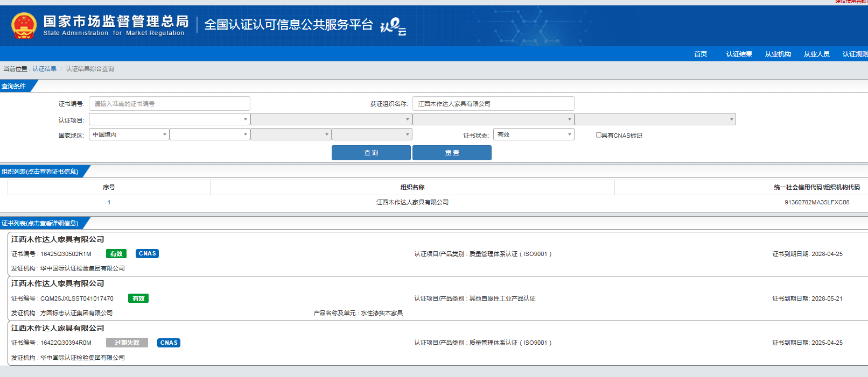Open the fourth 国家地区 dropdown
868x377 pixels.
click(x=372, y=134)
